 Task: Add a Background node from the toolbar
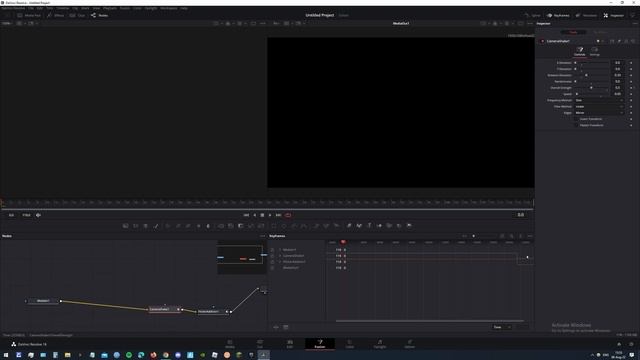(125, 226)
